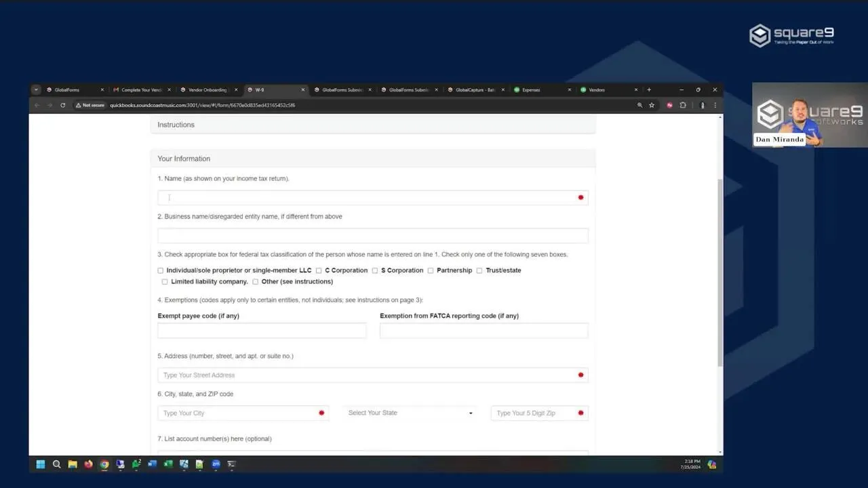The height and width of the screenshot is (488, 868).
Task: Open the Select Your State dropdown
Action: pyautogui.click(x=410, y=413)
